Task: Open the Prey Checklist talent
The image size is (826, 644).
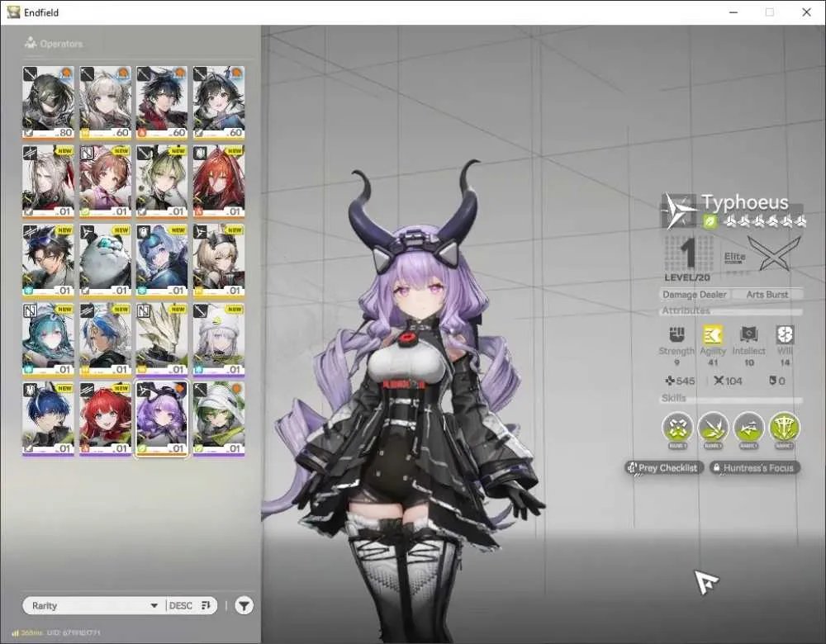Action: pos(664,467)
